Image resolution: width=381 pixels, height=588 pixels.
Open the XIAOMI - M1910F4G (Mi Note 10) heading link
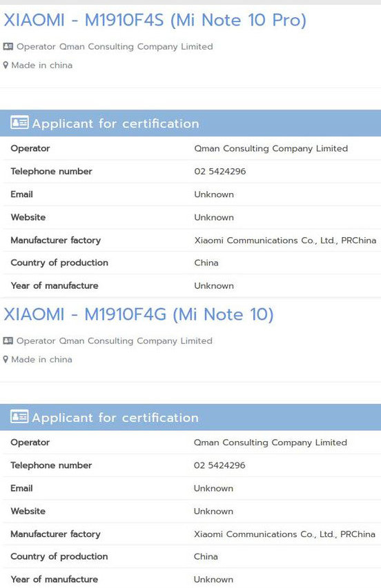tap(139, 314)
